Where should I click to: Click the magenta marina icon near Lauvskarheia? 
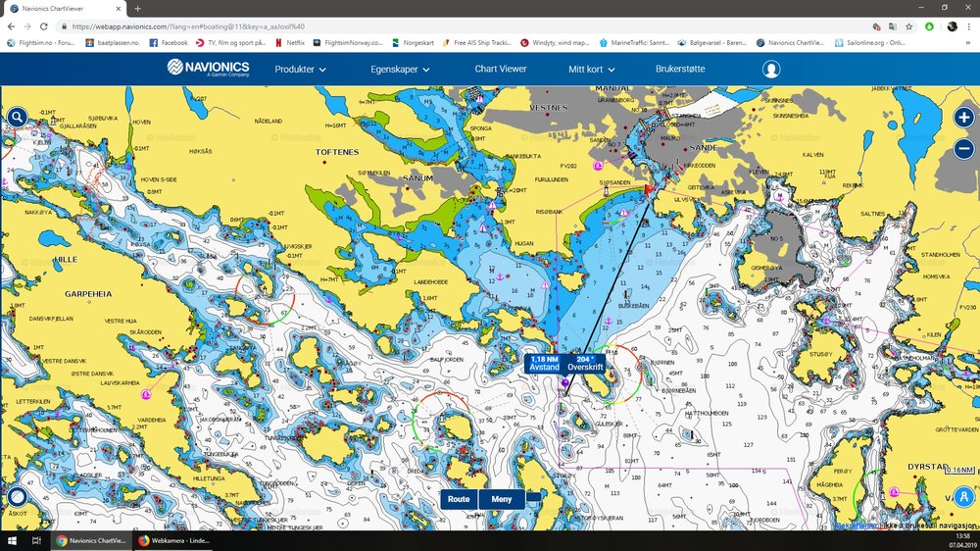[146, 394]
